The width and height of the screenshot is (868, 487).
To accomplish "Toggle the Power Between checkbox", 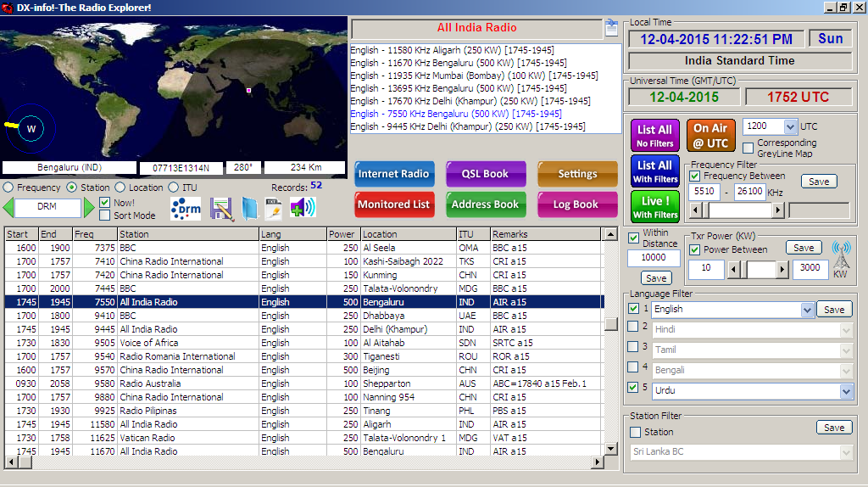I will pyautogui.click(x=695, y=250).
